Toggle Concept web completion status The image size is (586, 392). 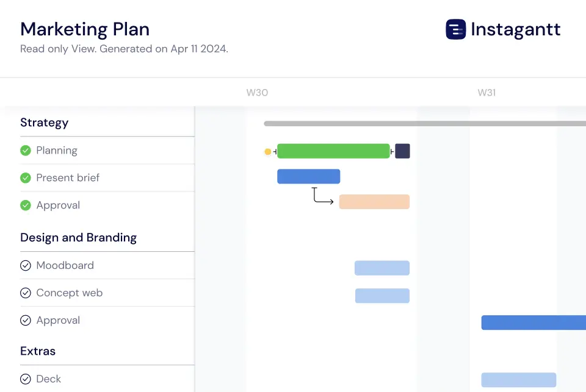point(26,293)
